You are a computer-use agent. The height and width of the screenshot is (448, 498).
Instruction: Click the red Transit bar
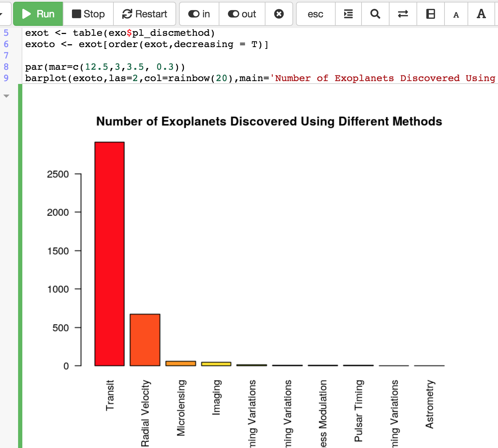[110, 254]
